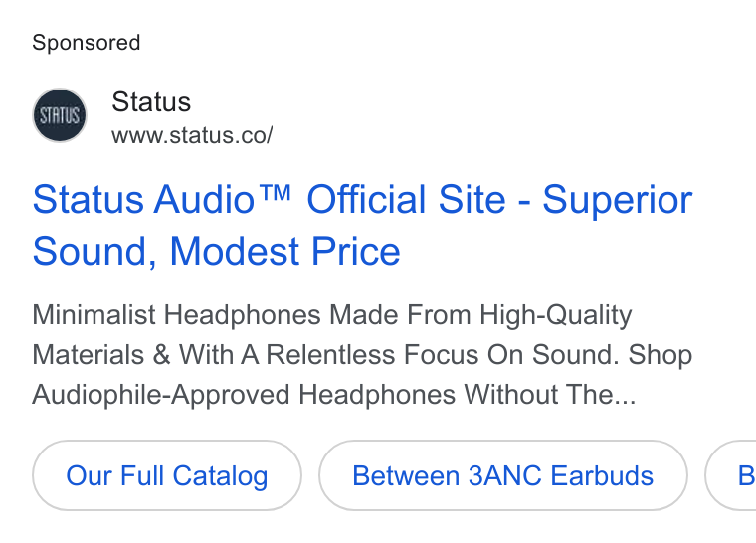The image size is (756, 543).
Task: Click the www.status.co/ URL text
Action: tap(192, 135)
